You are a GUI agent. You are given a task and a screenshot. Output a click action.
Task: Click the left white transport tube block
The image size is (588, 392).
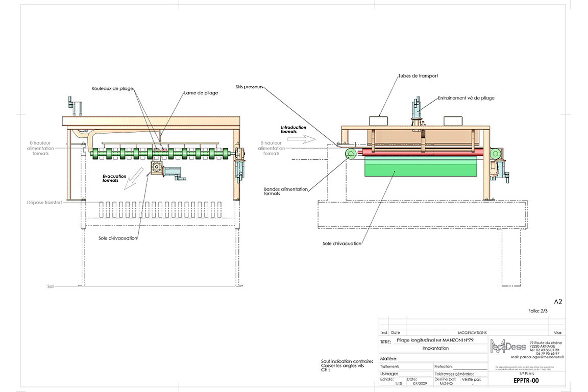[379, 120]
